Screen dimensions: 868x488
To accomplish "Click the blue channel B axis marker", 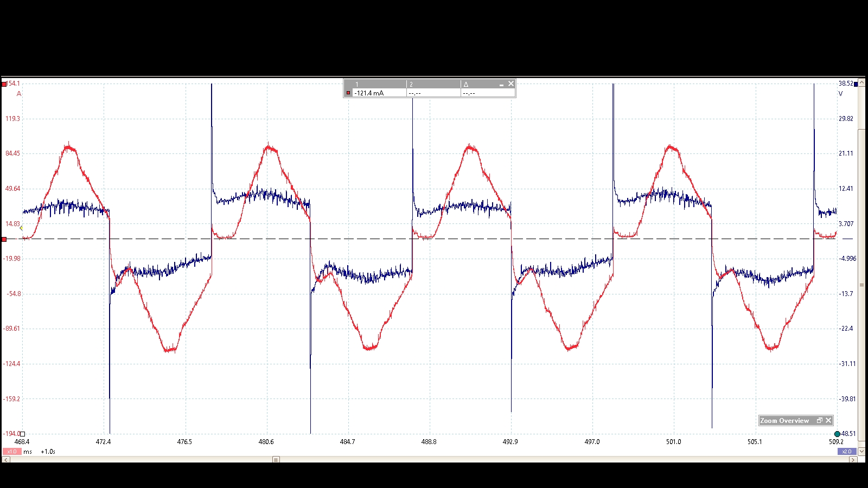I will point(857,84).
